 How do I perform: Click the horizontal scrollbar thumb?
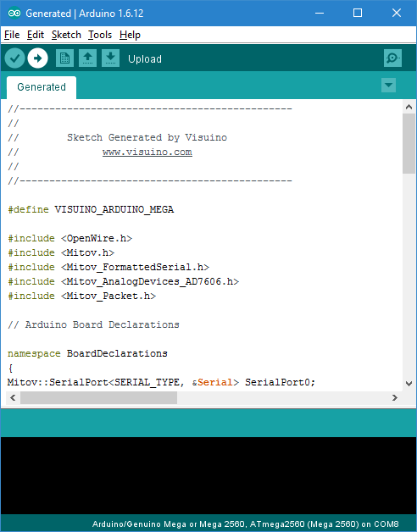coord(98,397)
